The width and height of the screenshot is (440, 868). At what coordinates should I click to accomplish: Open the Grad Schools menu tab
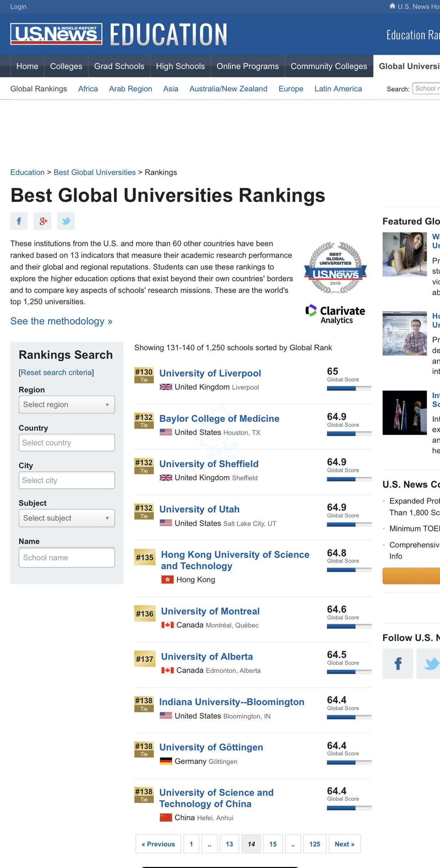point(119,66)
